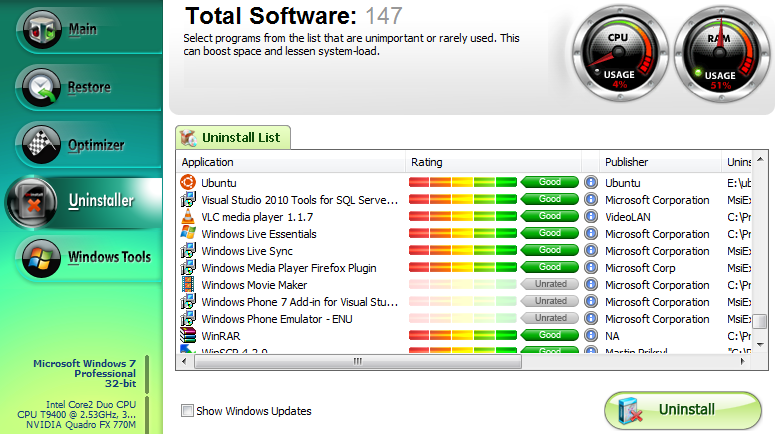The height and width of the screenshot is (434, 777).
Task: Click the faded rating bar for Windows Phone Emulator
Action: point(463,319)
